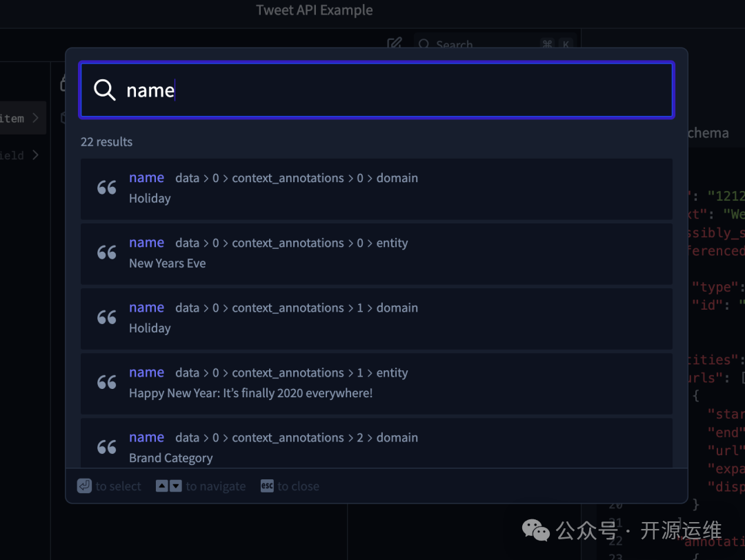Click the enter key icon 'to select'
Screen dimensions: 745x560
coord(84,486)
